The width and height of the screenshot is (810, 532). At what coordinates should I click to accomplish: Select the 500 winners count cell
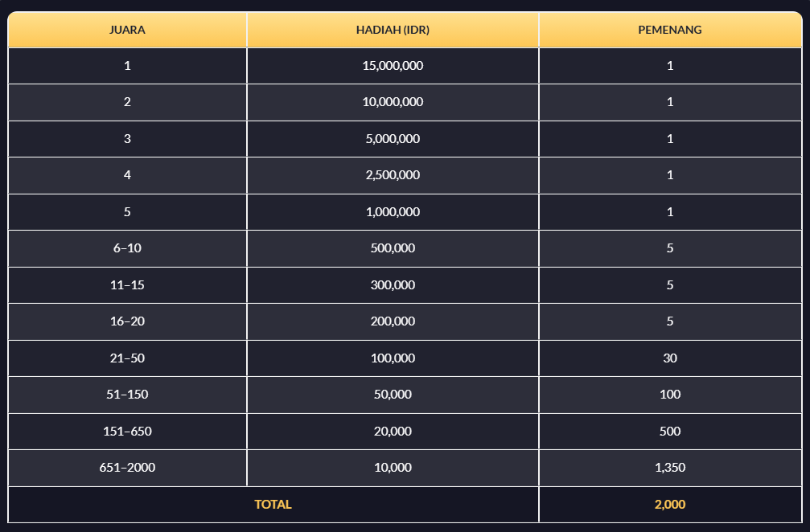[669, 432]
